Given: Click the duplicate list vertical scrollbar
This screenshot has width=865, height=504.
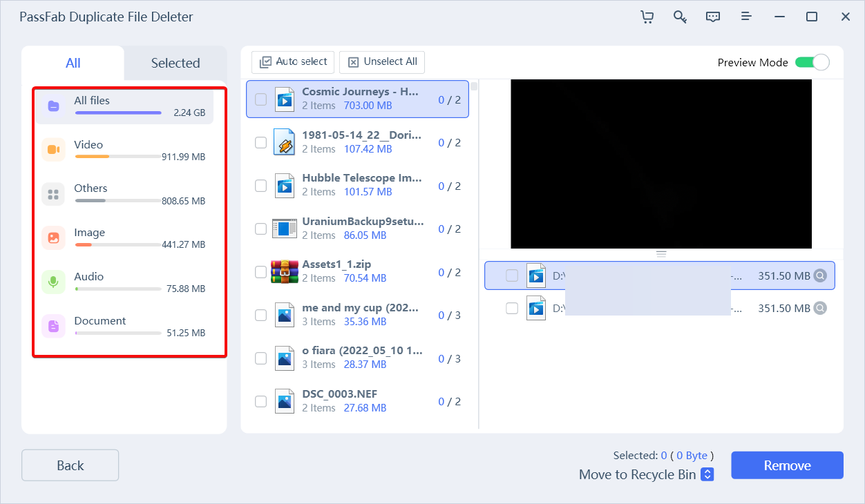Looking at the screenshot, I should [474, 86].
